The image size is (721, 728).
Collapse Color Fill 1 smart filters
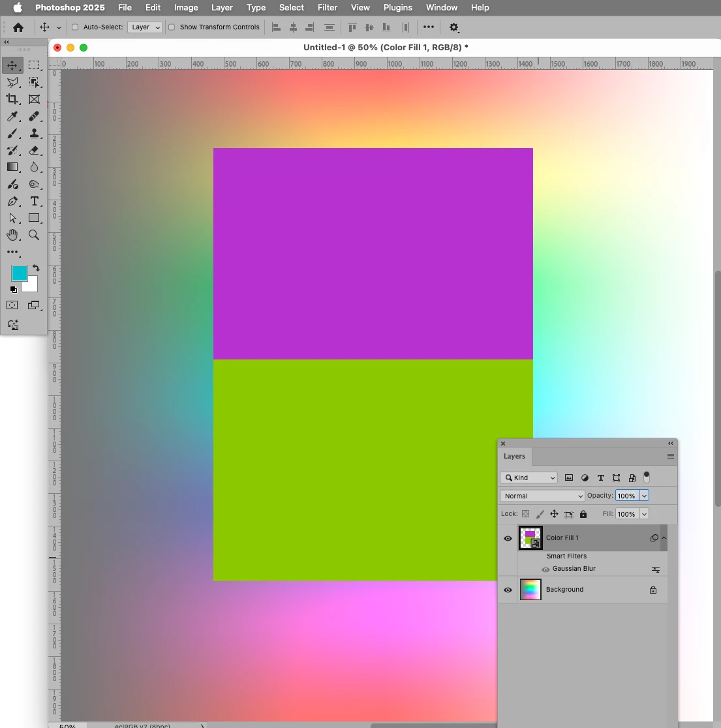click(664, 538)
